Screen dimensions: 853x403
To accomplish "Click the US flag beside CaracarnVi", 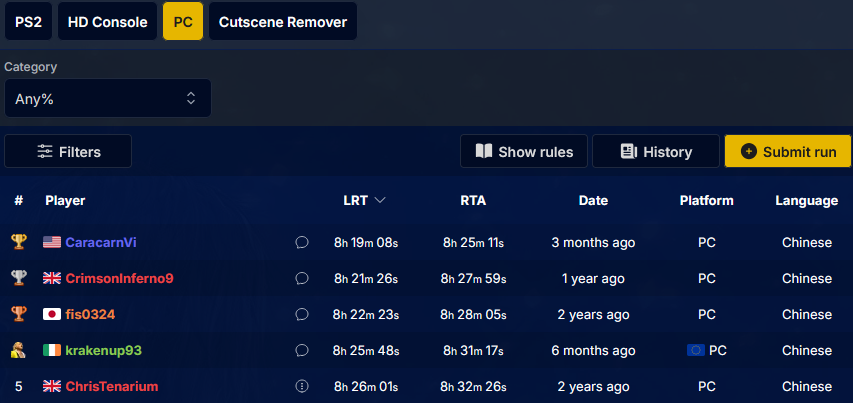I will pyautogui.click(x=52, y=243).
